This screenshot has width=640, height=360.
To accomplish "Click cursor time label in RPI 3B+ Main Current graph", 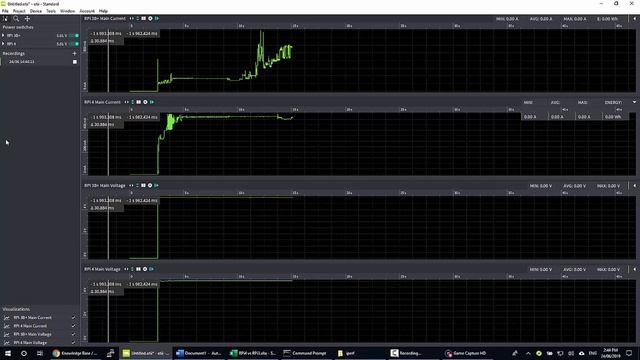I will pyautogui.click(x=106, y=33).
